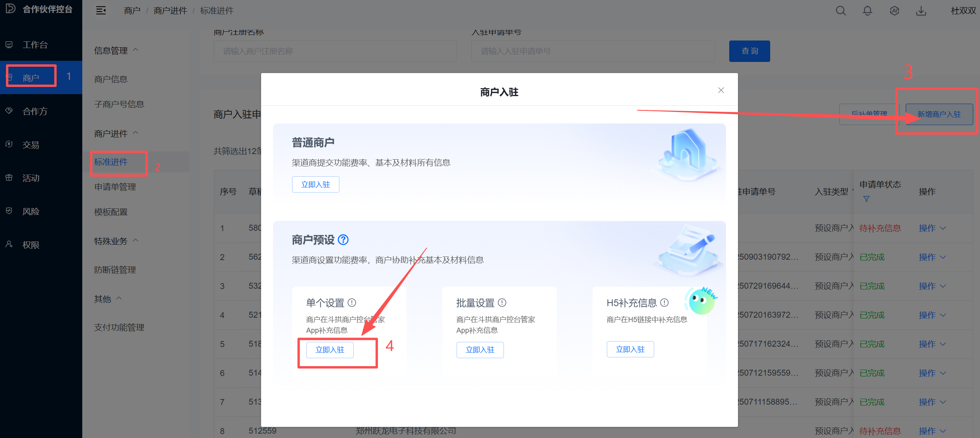Viewport: 980px width, 438px height.
Task: Click the 查询 search button
Action: pos(750,51)
